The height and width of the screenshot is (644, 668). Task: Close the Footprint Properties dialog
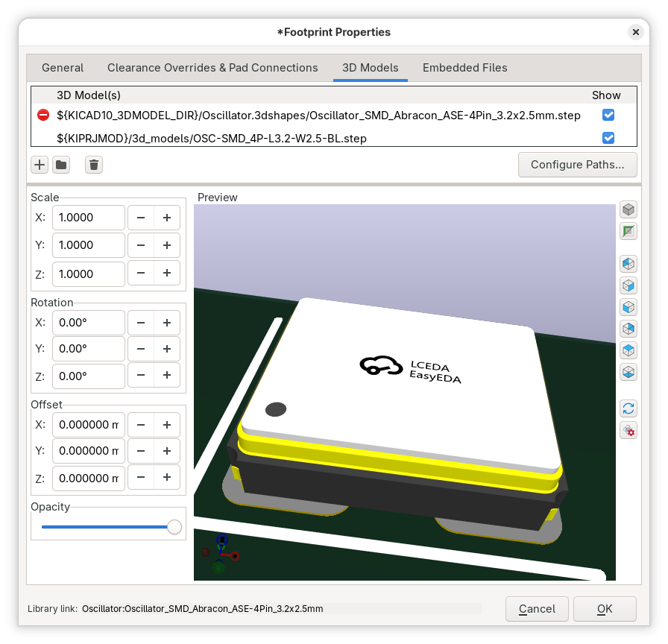tap(636, 32)
